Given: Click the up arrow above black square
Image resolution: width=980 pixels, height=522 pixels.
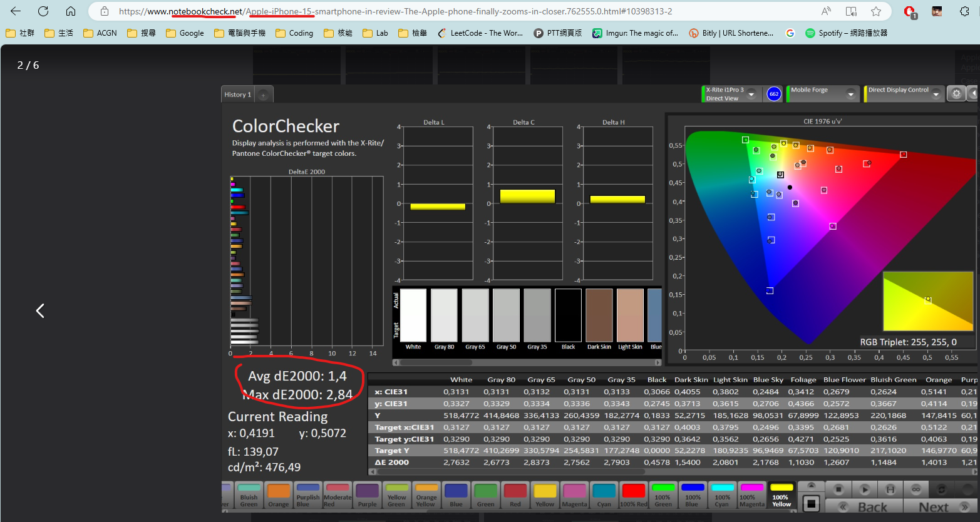Looking at the screenshot, I should pyautogui.click(x=812, y=486).
